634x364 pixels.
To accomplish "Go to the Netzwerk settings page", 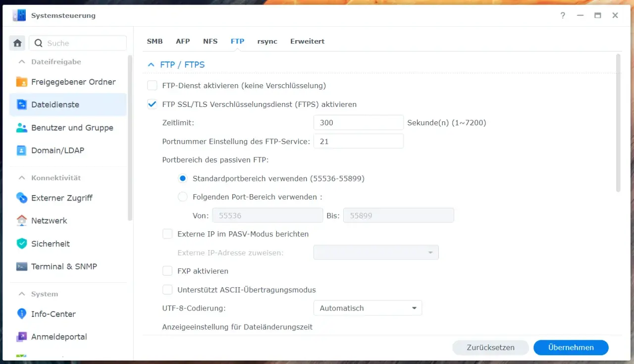I will coord(68,221).
